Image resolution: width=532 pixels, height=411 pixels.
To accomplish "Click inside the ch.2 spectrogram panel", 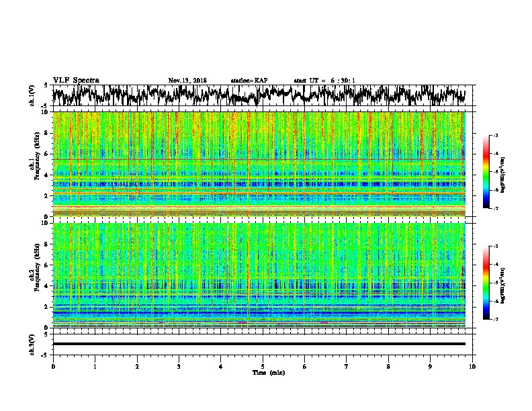I will (259, 275).
